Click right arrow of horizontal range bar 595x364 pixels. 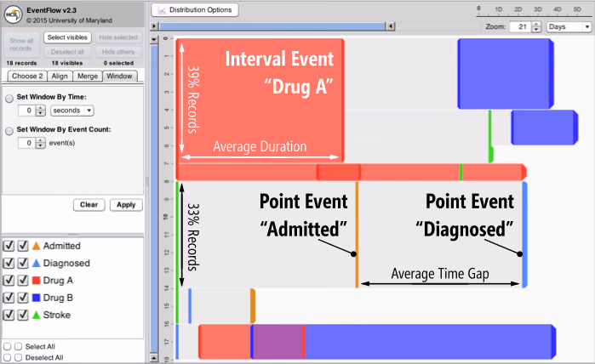(x=391, y=26)
